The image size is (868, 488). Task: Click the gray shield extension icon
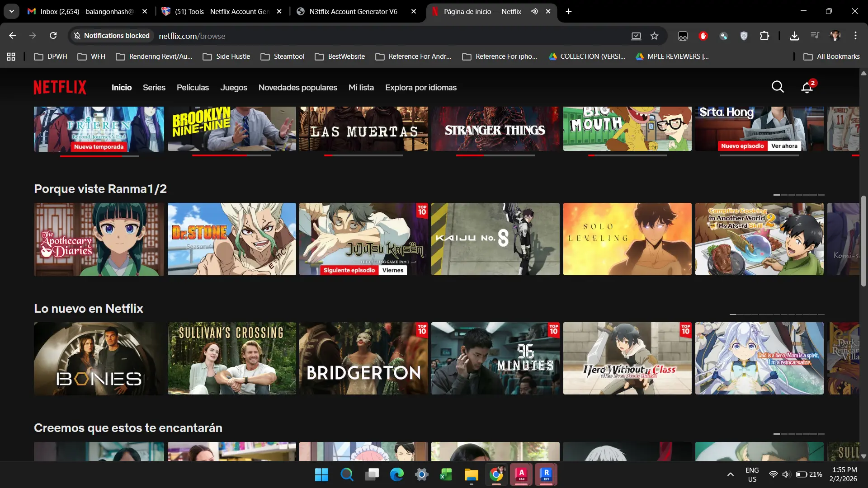click(744, 36)
